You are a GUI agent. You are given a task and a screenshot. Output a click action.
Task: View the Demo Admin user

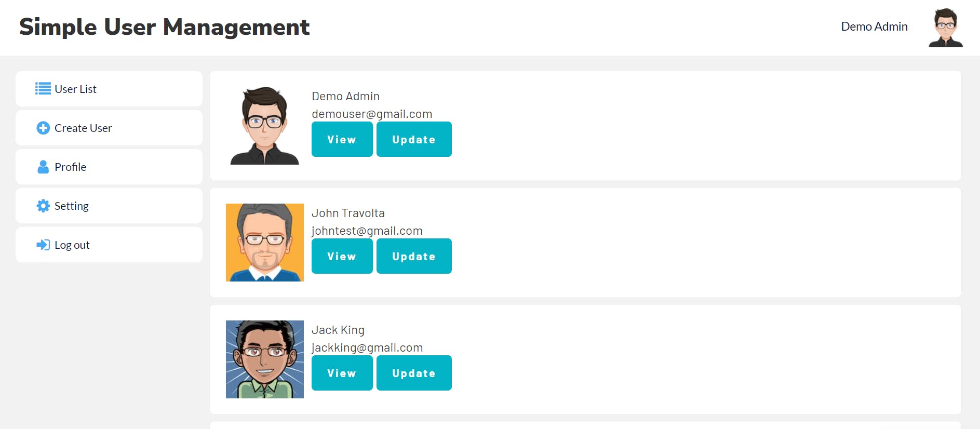[342, 139]
